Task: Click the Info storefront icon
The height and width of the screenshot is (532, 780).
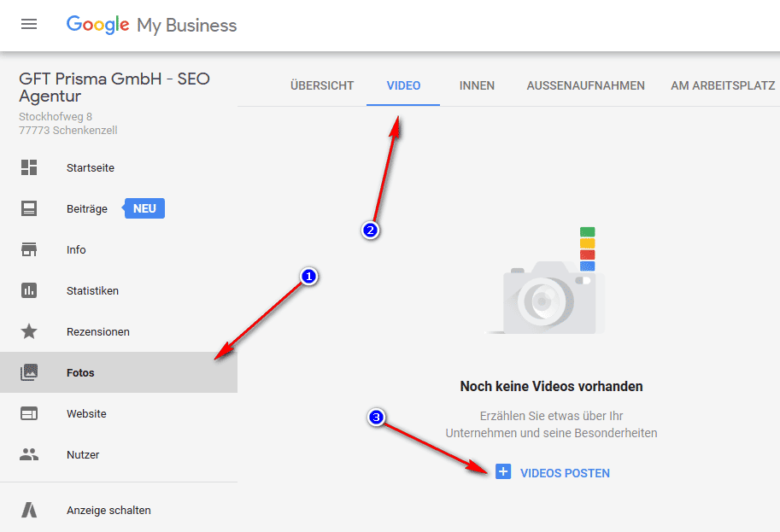Action: point(29,249)
